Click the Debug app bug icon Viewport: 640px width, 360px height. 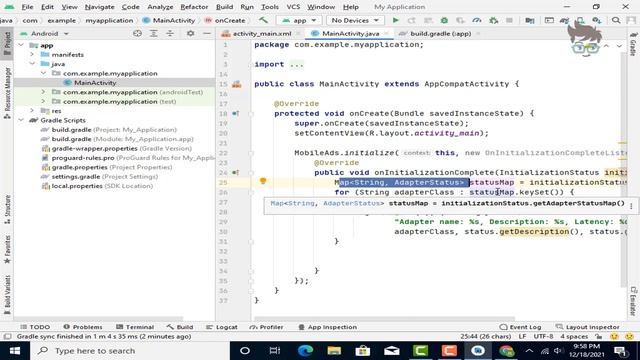pos(444,20)
